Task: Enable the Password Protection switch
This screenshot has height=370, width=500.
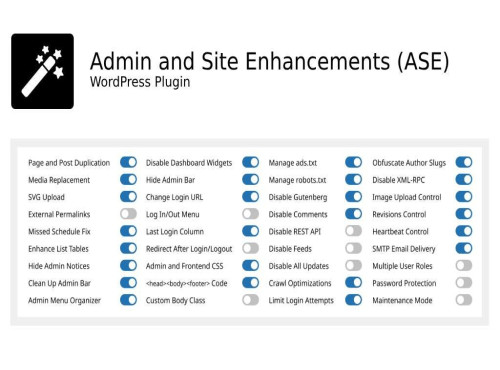Action: 464,283
